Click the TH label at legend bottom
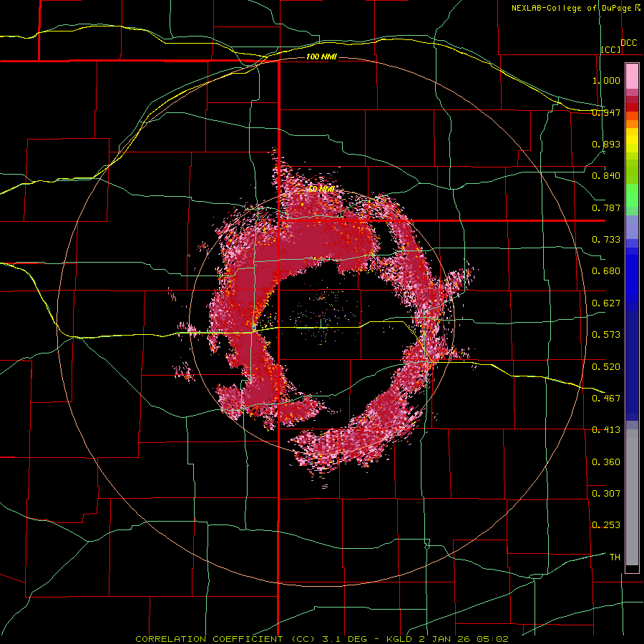 pyautogui.click(x=615, y=557)
